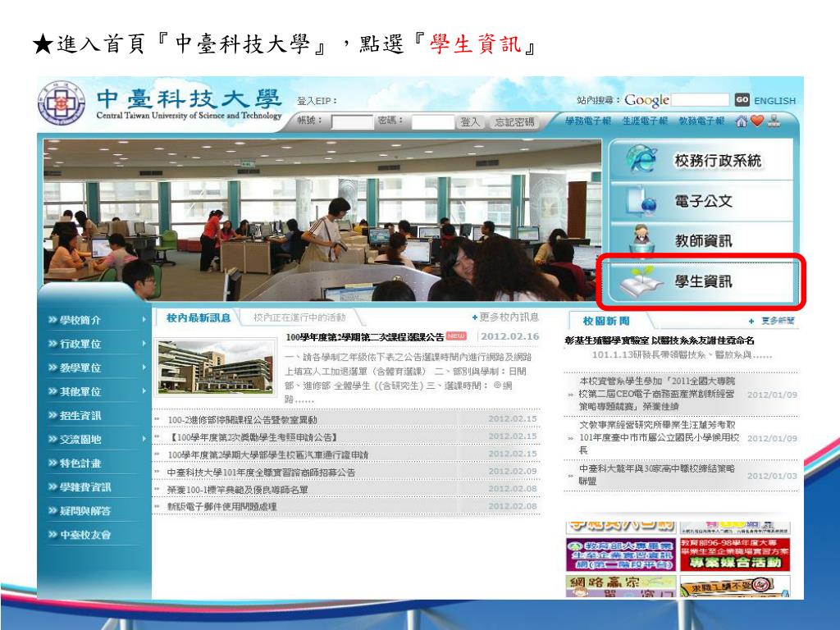The height and width of the screenshot is (630, 840).
Task: Open 學生資訊 with the book sprout icon
Action: coord(701,281)
